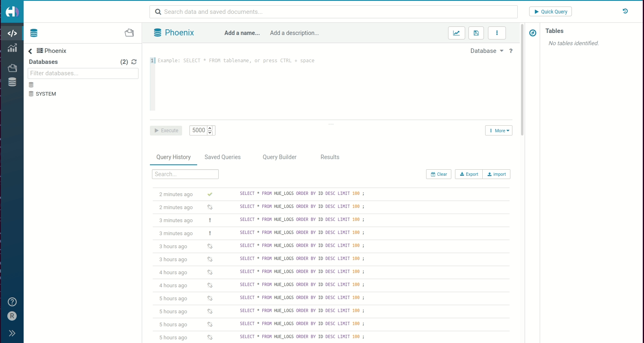Click the editor vertical scrollbar
Screen dimensions: 644x343
point(522,80)
